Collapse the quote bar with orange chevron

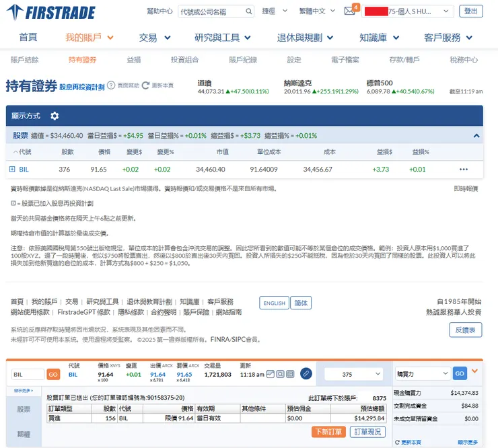[474, 371]
